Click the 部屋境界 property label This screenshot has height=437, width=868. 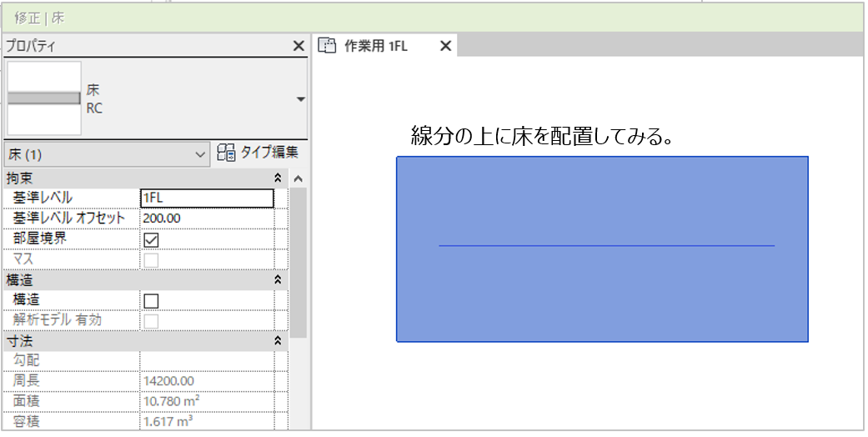pyautogui.click(x=40, y=239)
